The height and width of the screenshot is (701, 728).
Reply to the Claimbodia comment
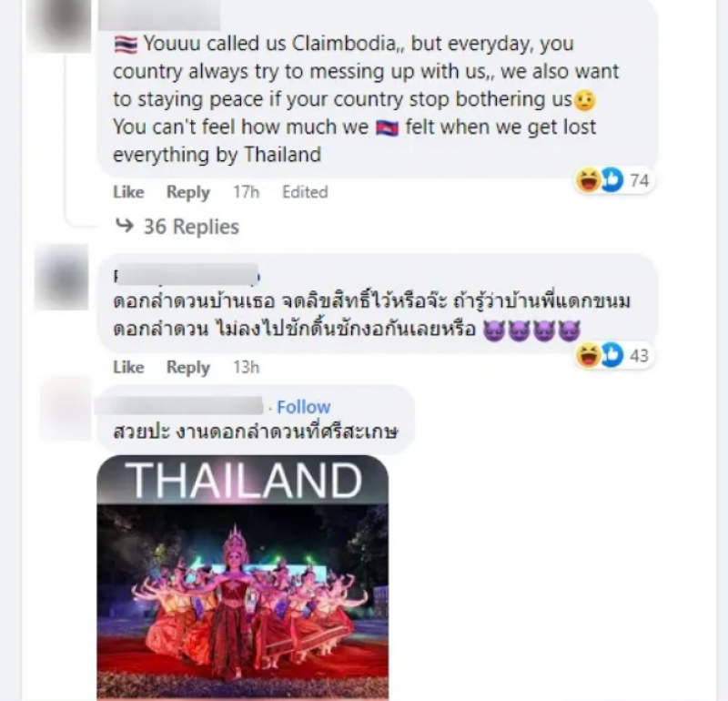[188, 192]
